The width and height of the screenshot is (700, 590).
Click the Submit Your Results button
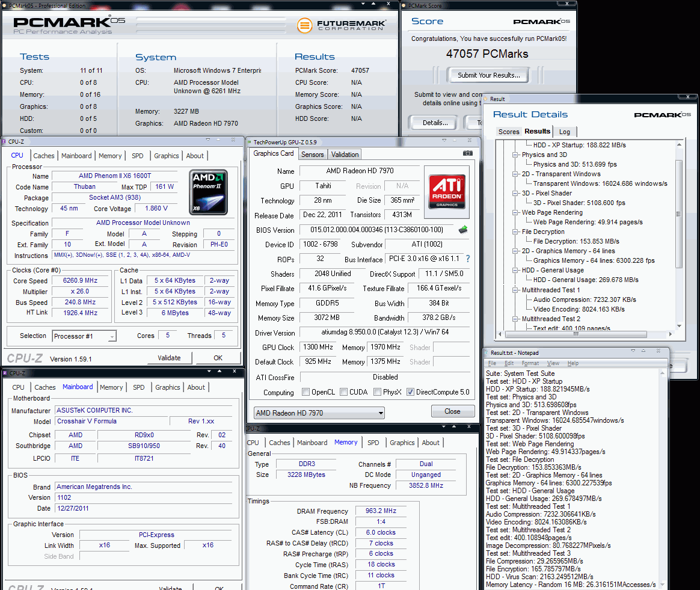pos(488,75)
